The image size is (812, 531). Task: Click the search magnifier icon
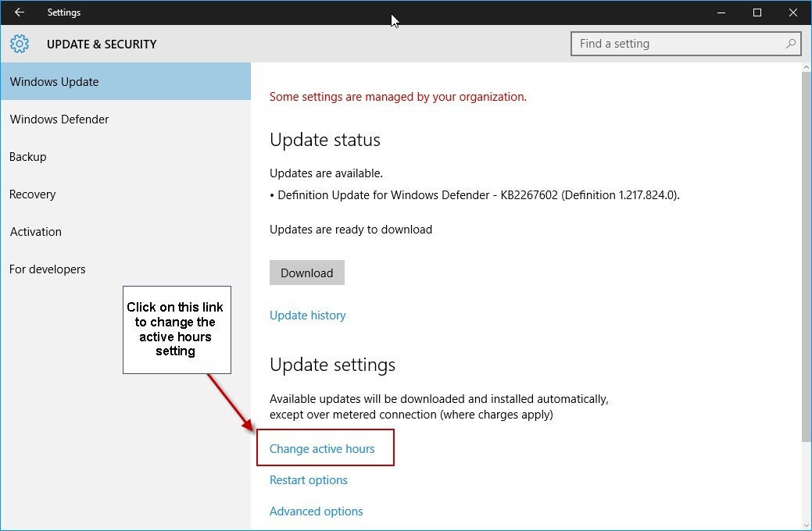point(790,44)
